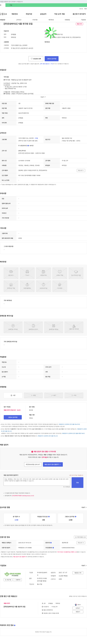This screenshot has height=644, width=87.
Task: Open the 지도 보기 dropdown by 근무 예정지
Action: (81, 170)
